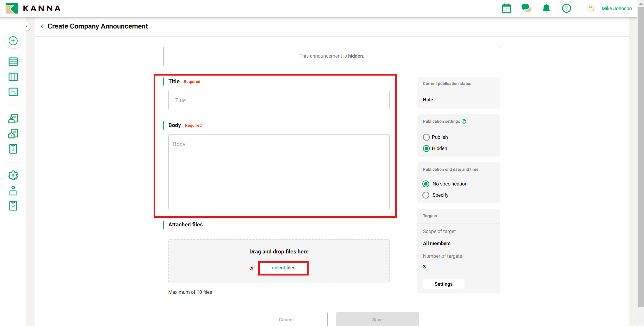Open the settings gear sidebar icon
The image size is (644, 326).
pyautogui.click(x=13, y=175)
